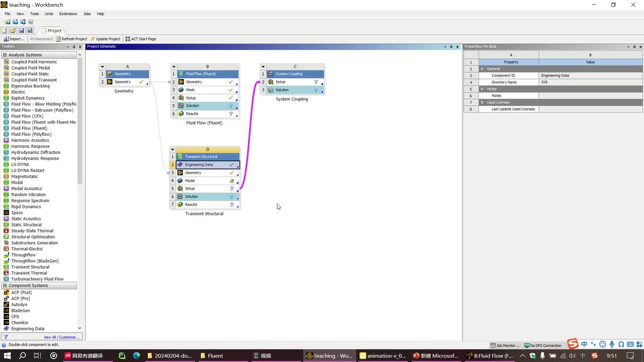Select BladeGen component in Toolbox
Screen dimensions: 644x362
pos(21,311)
